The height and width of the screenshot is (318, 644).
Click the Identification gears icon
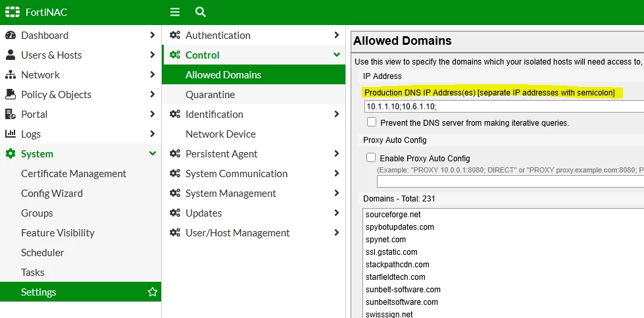coord(175,114)
